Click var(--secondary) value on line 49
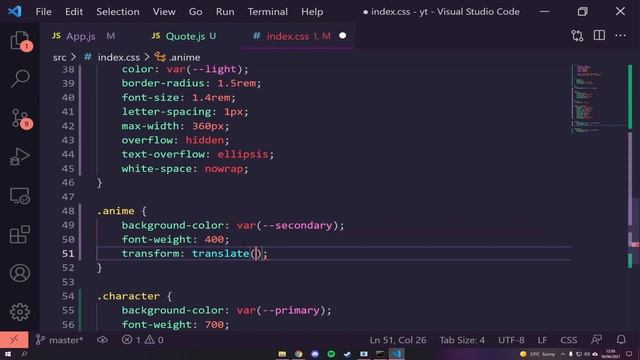Viewport: 640px width, 360px height. (287, 225)
